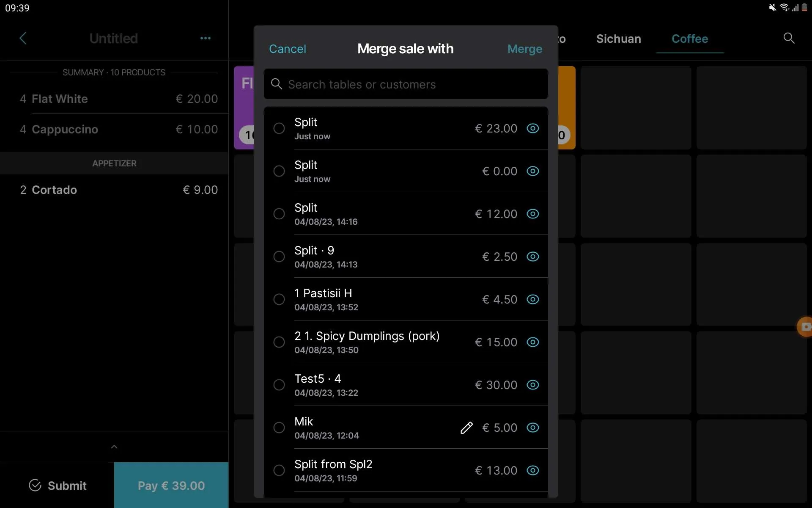This screenshot has width=812, height=508.
Task: Open the three-dots menu for Untitled sale
Action: [206, 38]
